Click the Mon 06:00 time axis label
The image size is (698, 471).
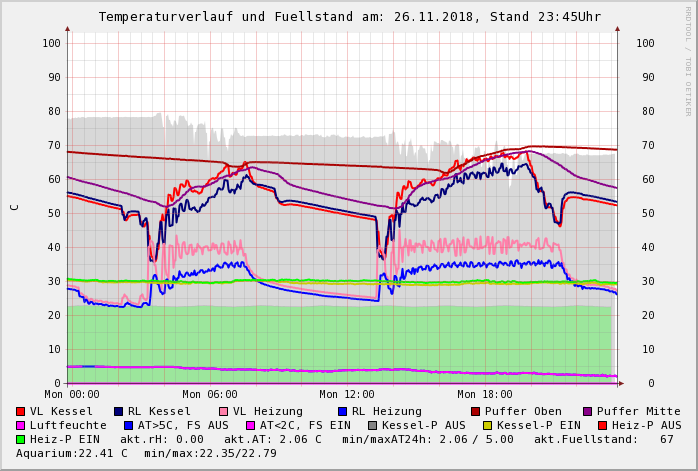210,394
